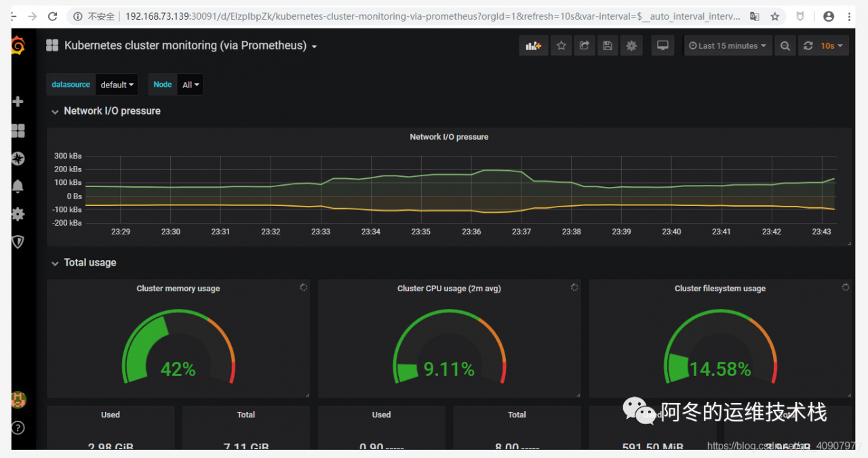Open the Explore compass icon in sidebar

tap(18, 159)
